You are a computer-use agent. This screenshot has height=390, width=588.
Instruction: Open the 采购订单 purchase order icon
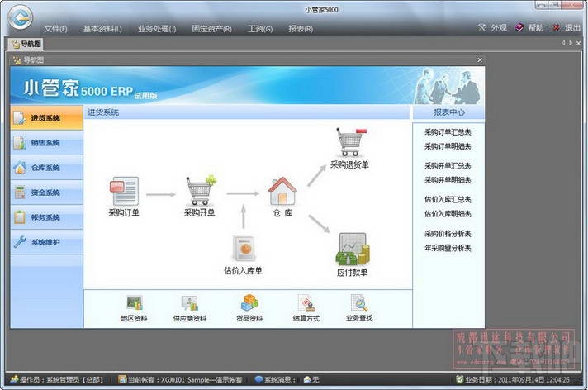pyautogui.click(x=124, y=192)
